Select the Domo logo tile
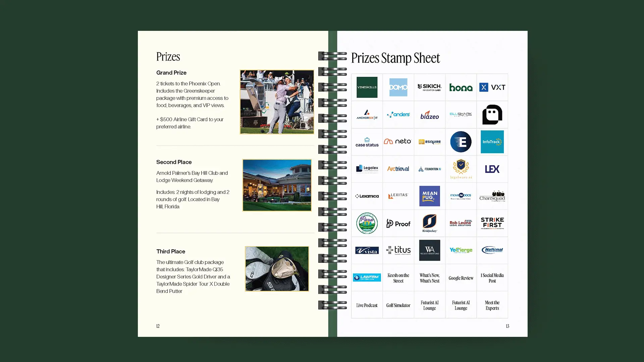This screenshot has height=362, width=644. (x=398, y=87)
